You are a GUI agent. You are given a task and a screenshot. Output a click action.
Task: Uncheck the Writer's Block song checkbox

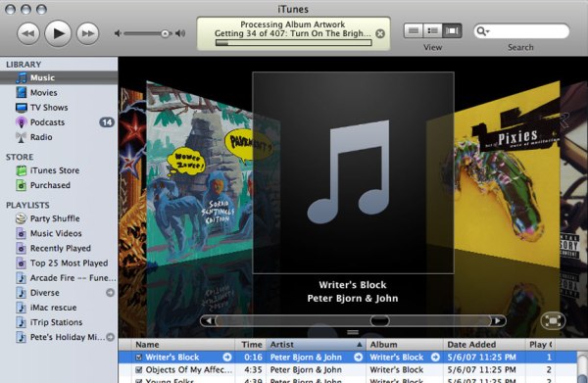point(139,358)
